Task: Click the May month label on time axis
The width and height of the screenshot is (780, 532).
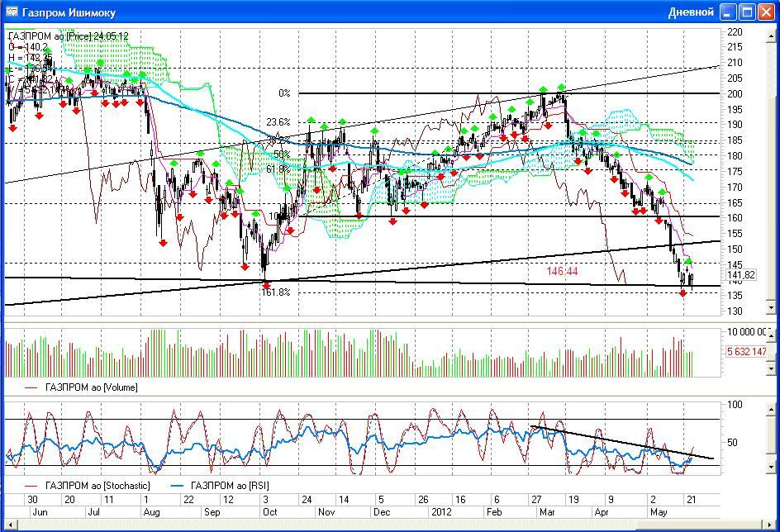Action: coord(659,511)
